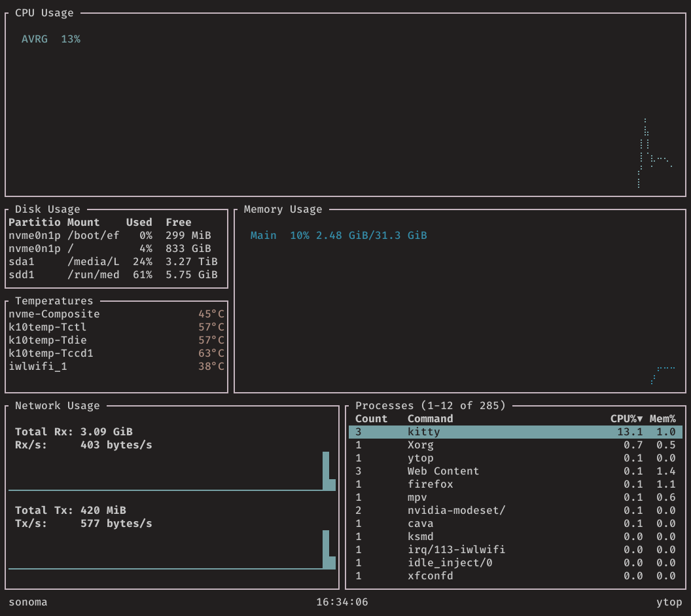Click the Rx sparkline bar graph

click(172, 471)
